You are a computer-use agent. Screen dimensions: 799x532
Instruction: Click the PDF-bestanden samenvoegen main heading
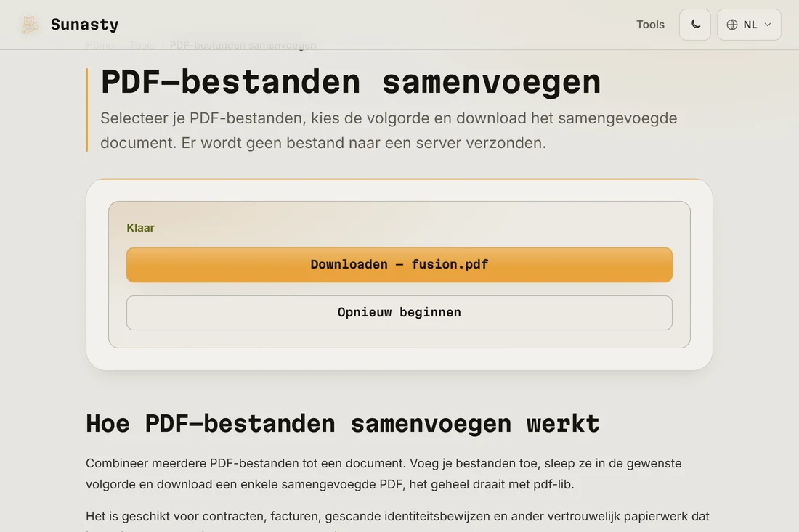(x=351, y=83)
